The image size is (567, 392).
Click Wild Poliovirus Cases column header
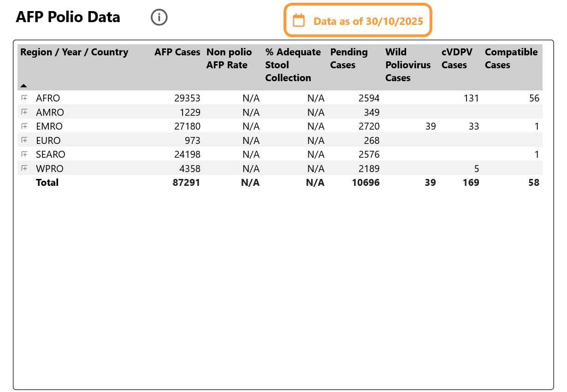pyautogui.click(x=408, y=65)
